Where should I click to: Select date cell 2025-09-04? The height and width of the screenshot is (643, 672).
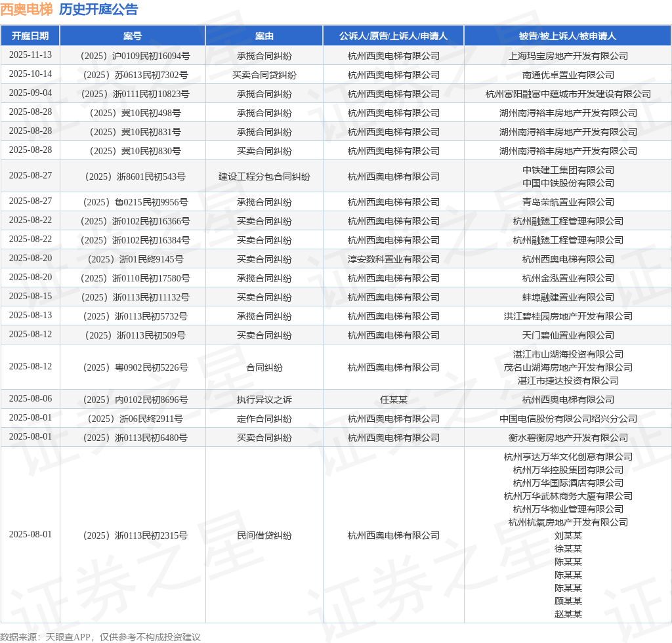(30, 93)
